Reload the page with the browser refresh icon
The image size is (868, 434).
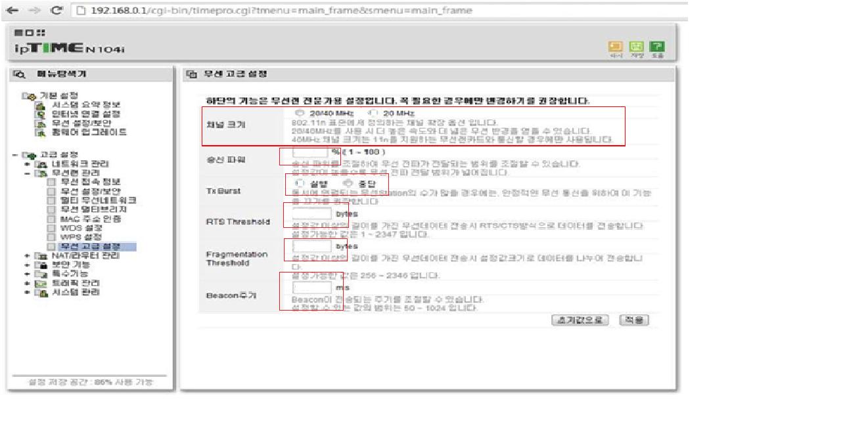pos(57,11)
